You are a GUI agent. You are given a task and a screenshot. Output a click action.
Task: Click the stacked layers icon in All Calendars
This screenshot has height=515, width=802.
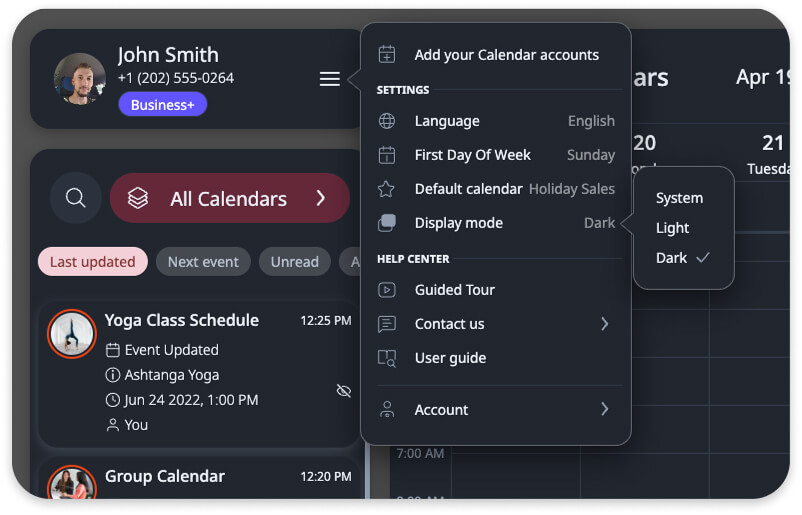[138, 198]
